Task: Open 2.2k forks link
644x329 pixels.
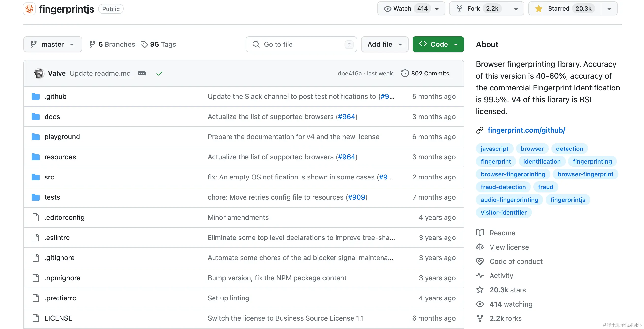Action: point(506,318)
